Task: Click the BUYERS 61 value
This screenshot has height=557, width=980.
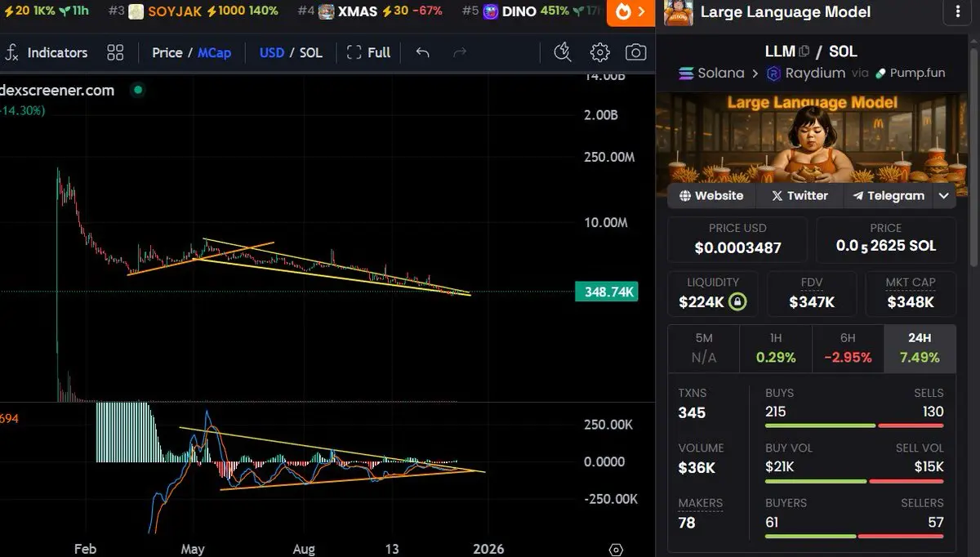Action: coord(773,522)
